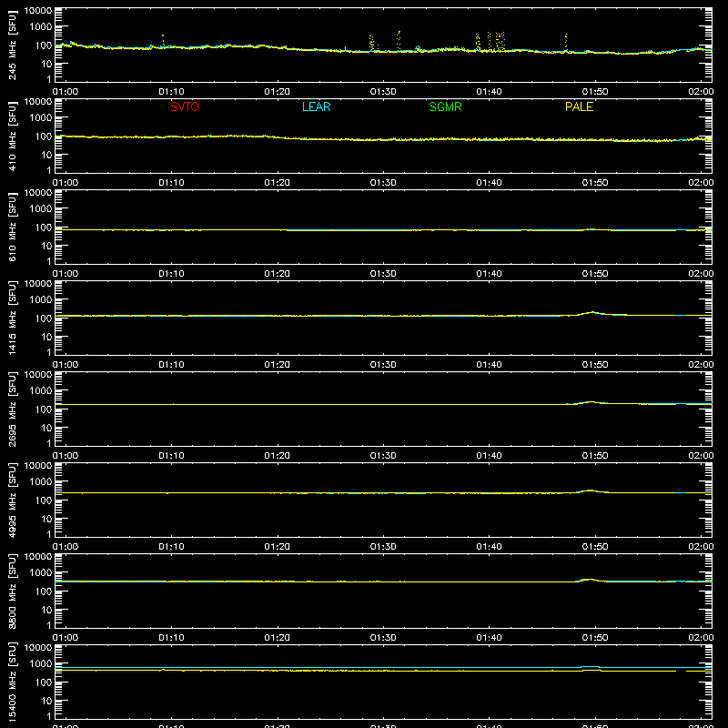Click the cyan LEAR station legend label

click(x=316, y=106)
